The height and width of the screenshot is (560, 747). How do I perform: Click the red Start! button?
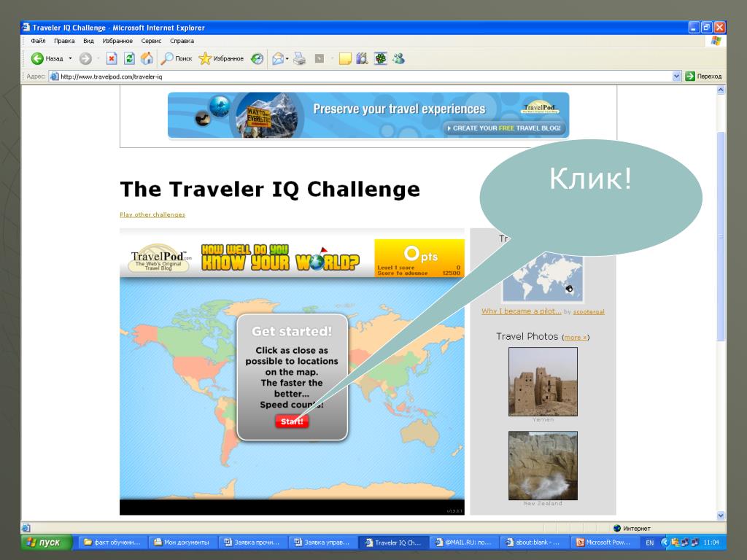[x=292, y=421]
